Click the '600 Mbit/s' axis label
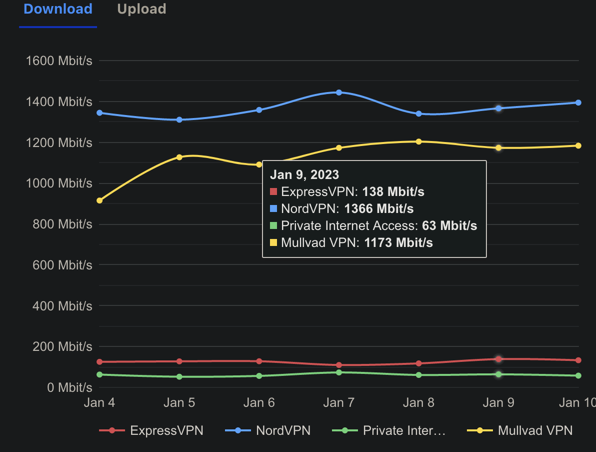The width and height of the screenshot is (596, 452). point(62,265)
